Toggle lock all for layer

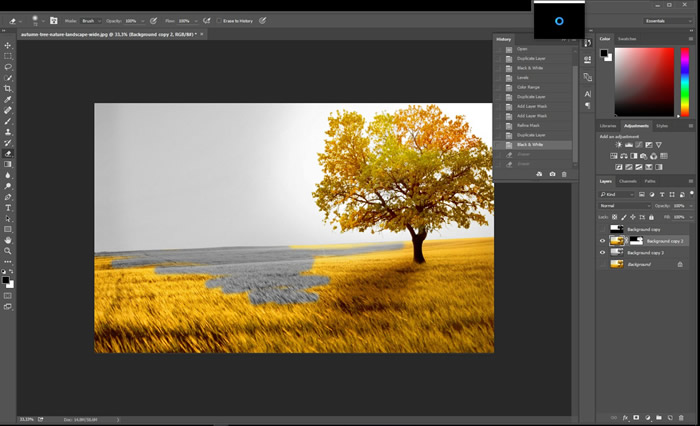point(651,217)
